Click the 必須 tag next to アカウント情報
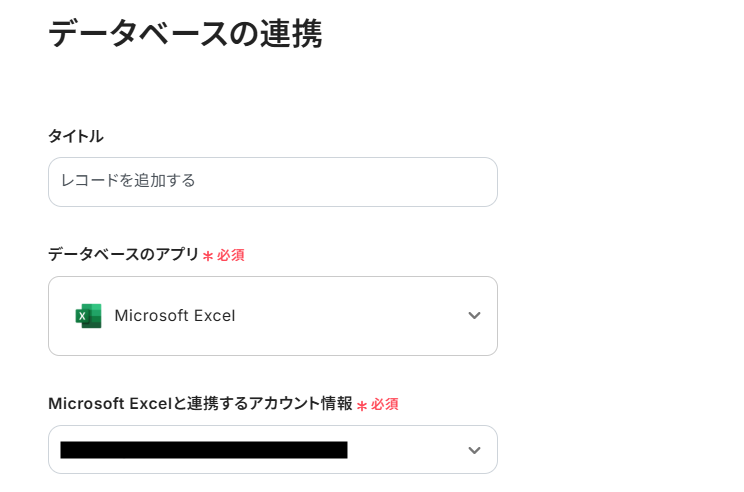 pos(385,404)
